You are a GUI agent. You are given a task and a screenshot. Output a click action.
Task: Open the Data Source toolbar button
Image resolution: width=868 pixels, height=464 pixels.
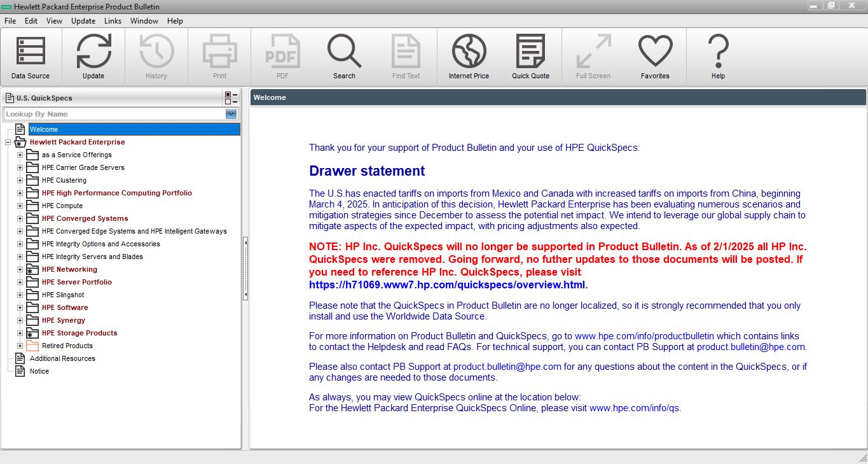31,57
